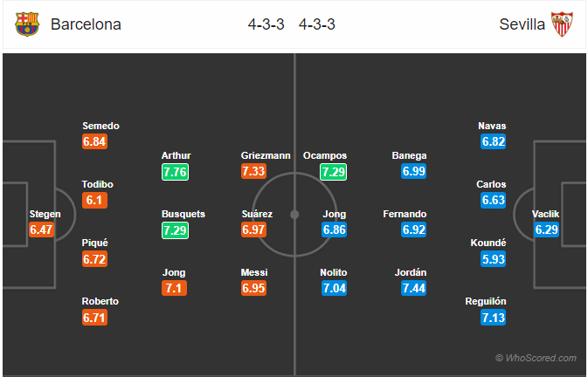Open Arthur's green 7.76 rating badge

(175, 172)
